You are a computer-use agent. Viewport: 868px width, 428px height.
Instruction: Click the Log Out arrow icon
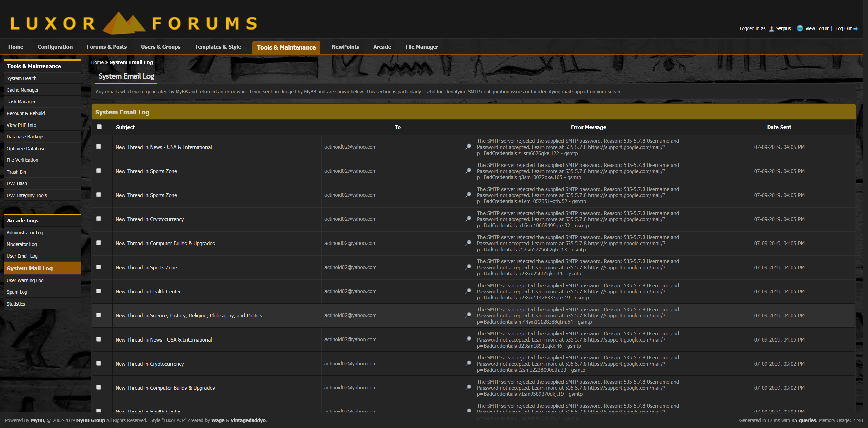click(x=855, y=29)
